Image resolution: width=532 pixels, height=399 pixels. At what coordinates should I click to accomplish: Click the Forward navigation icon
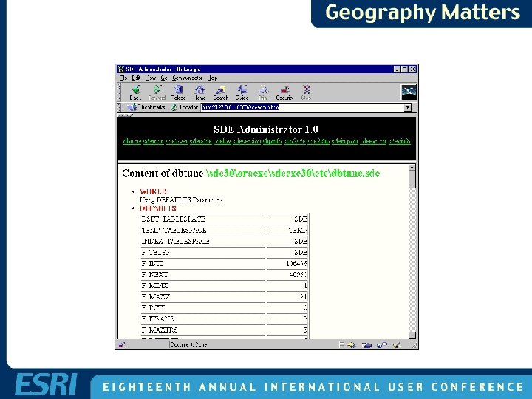point(157,92)
